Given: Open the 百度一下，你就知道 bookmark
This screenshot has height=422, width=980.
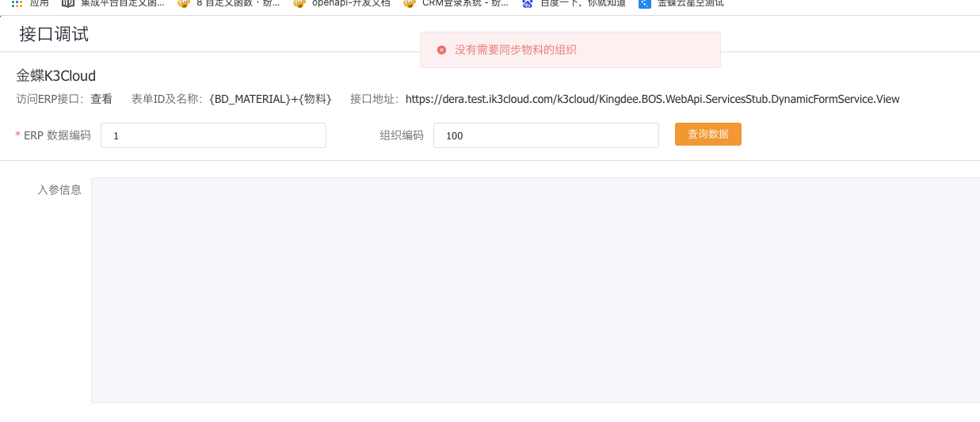Looking at the screenshot, I should tap(574, 3).
